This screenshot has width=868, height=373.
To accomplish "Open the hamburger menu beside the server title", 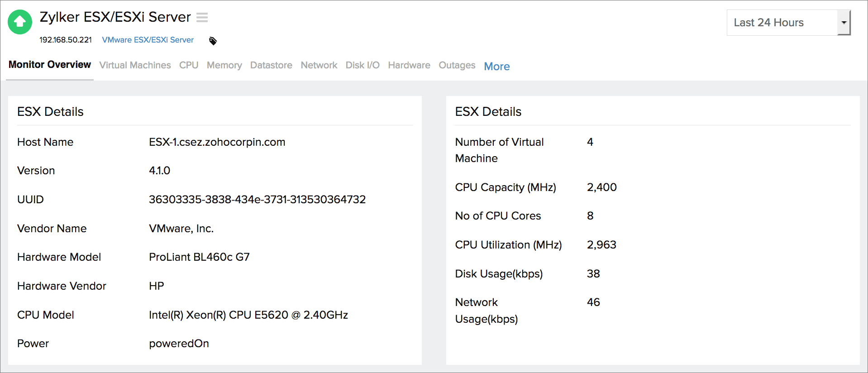I will click(202, 18).
